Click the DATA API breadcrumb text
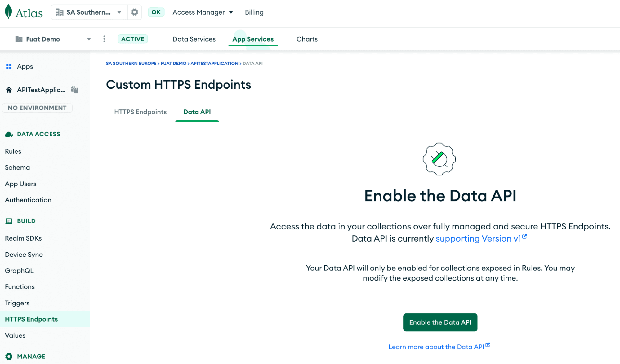620x364 pixels. (252, 63)
